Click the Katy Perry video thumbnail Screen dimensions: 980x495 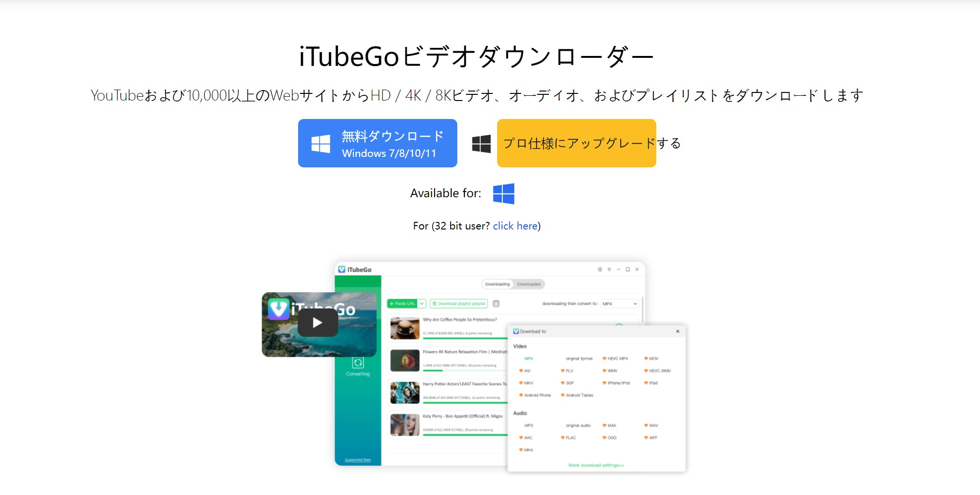(405, 425)
